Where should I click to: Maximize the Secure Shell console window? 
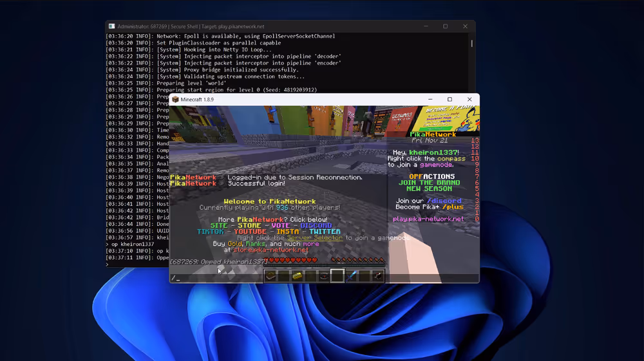(x=445, y=26)
